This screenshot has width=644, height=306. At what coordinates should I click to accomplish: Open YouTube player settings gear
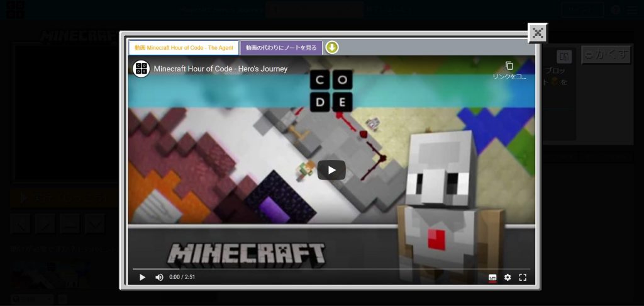point(508,277)
